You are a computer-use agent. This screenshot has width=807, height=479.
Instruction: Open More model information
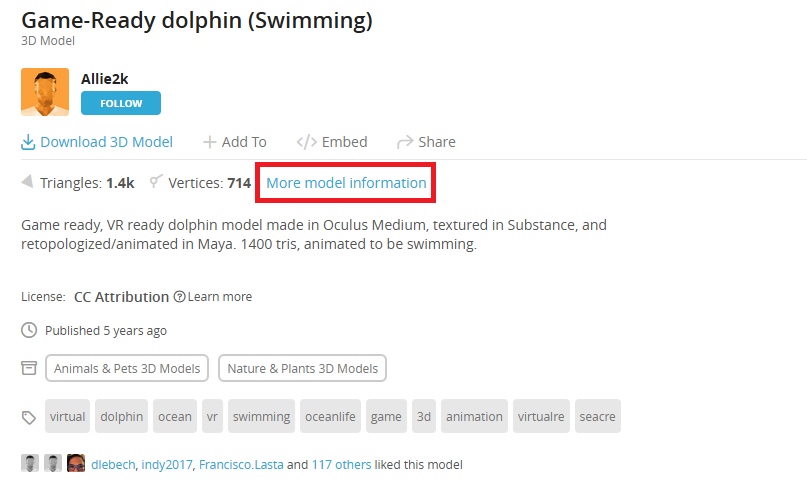pyautogui.click(x=346, y=183)
